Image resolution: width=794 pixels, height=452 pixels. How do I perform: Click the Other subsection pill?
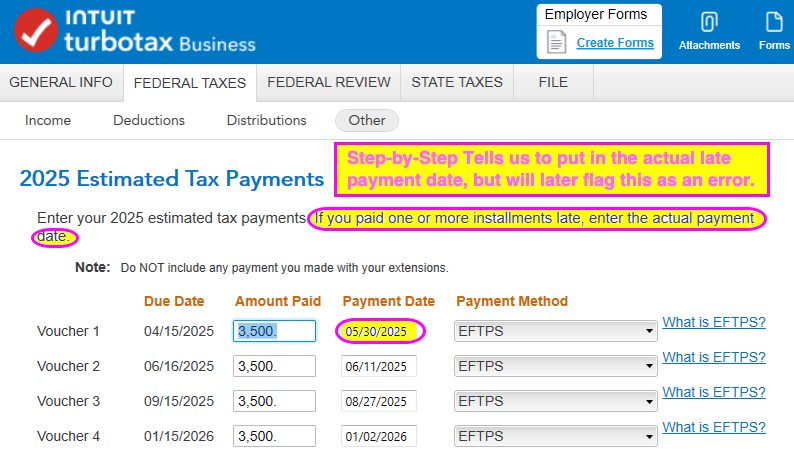[366, 120]
